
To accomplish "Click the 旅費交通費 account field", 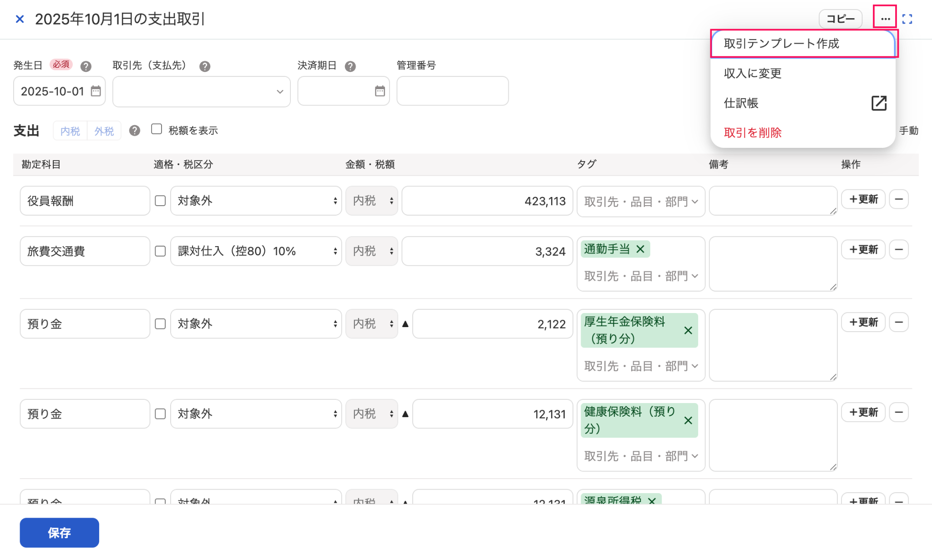I will [x=85, y=251].
